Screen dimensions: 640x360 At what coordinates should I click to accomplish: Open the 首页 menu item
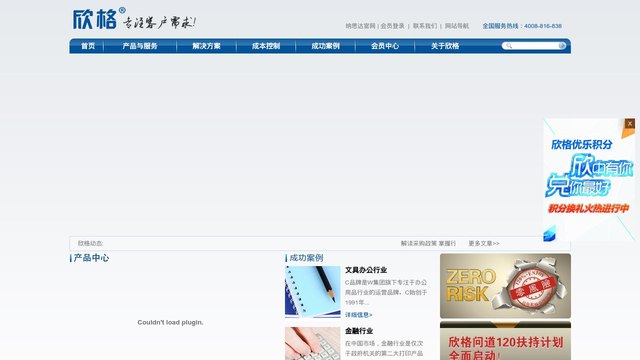[x=88, y=46]
